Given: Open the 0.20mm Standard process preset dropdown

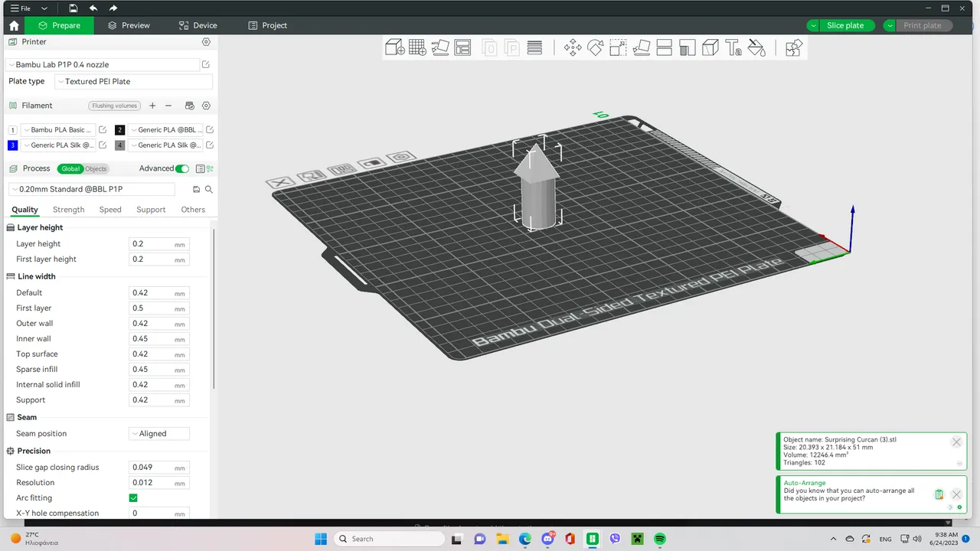Looking at the screenshot, I should tap(91, 189).
